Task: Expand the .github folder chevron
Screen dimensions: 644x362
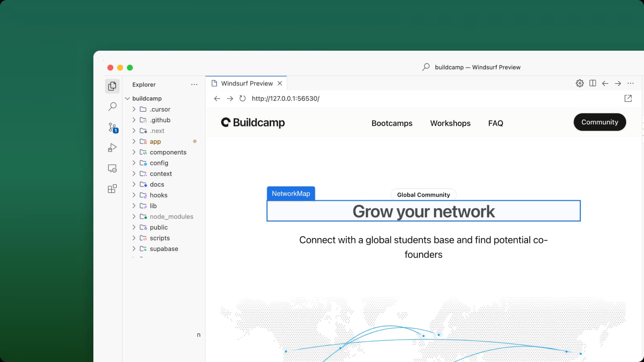Action: pyautogui.click(x=134, y=120)
